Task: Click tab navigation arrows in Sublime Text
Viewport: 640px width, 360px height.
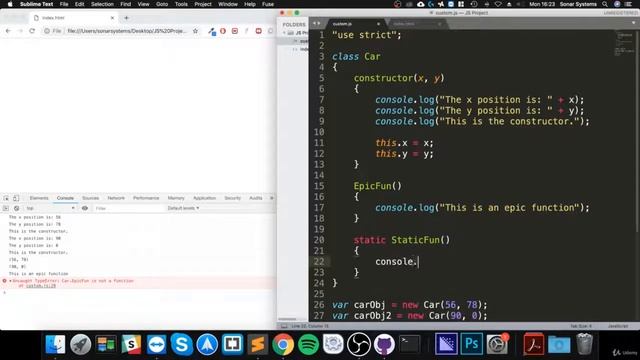Action: pos(316,24)
